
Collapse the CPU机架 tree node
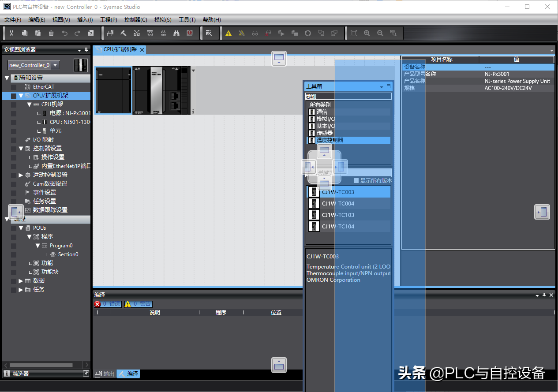point(29,105)
